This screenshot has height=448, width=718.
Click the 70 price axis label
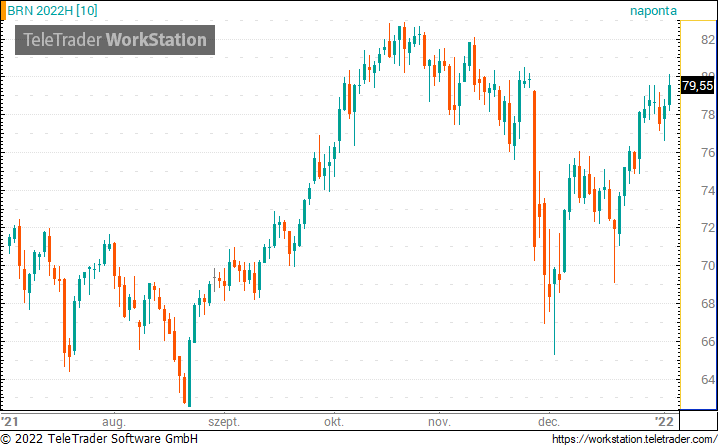[707, 266]
